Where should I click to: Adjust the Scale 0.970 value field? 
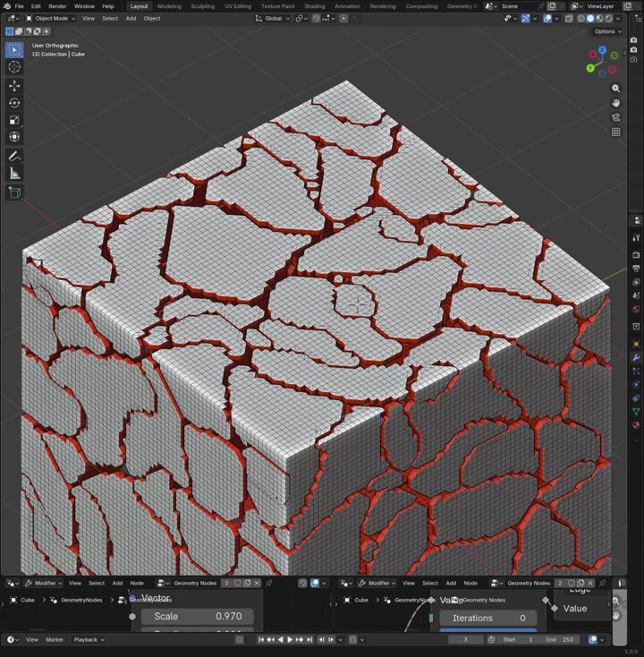coord(197,617)
